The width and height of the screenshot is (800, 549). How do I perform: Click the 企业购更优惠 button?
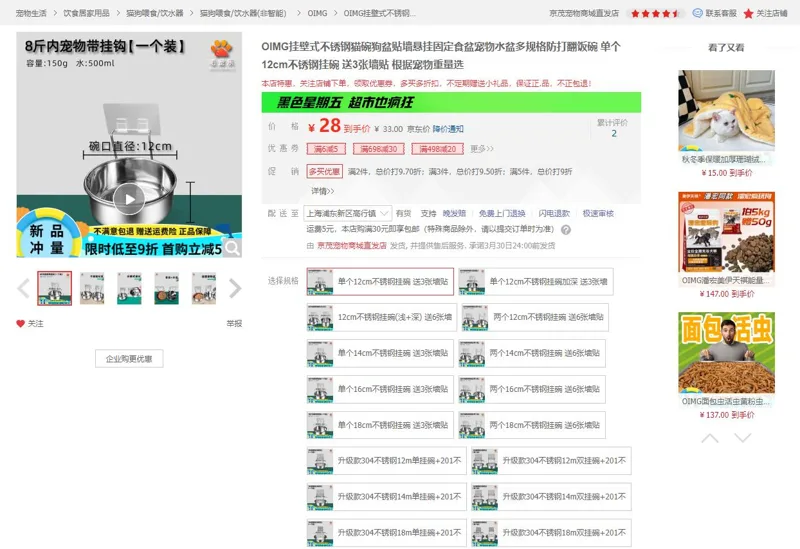[129, 359]
